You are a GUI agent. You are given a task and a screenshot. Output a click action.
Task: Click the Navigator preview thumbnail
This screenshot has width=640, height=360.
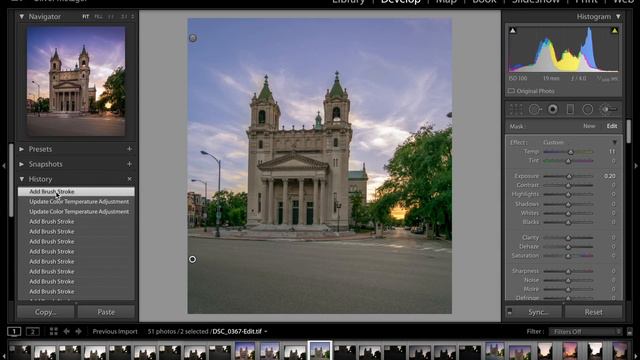(76, 81)
